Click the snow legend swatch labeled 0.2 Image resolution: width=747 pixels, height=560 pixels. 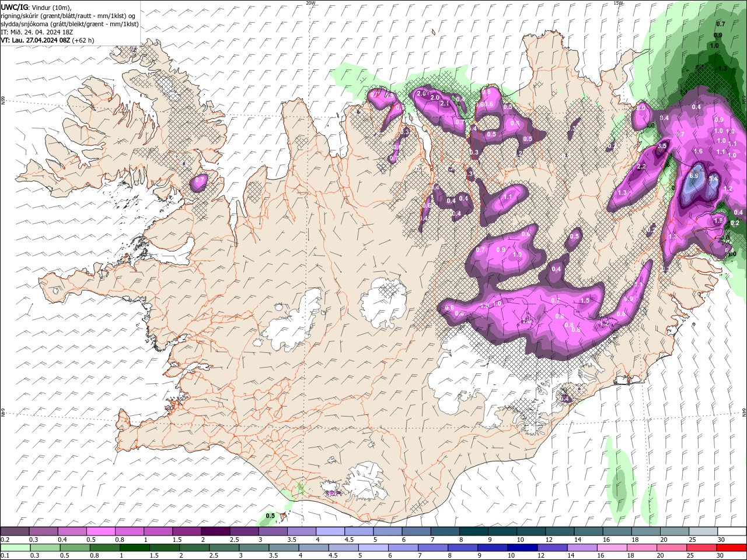tap(15, 531)
